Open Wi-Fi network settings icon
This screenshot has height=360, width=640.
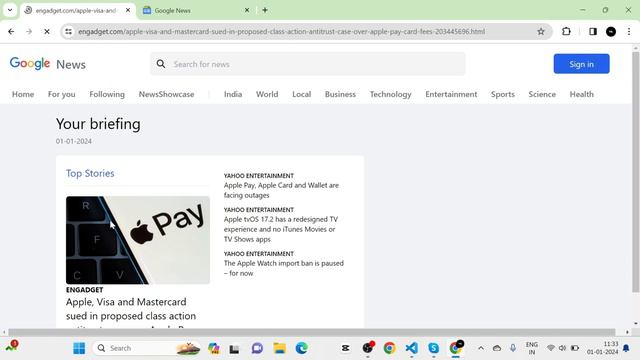point(551,348)
